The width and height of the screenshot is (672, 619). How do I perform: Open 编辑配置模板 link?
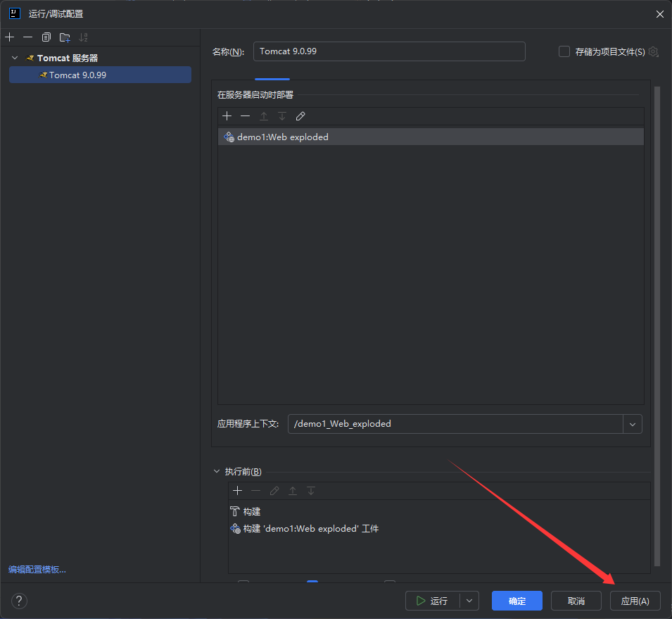tap(37, 570)
